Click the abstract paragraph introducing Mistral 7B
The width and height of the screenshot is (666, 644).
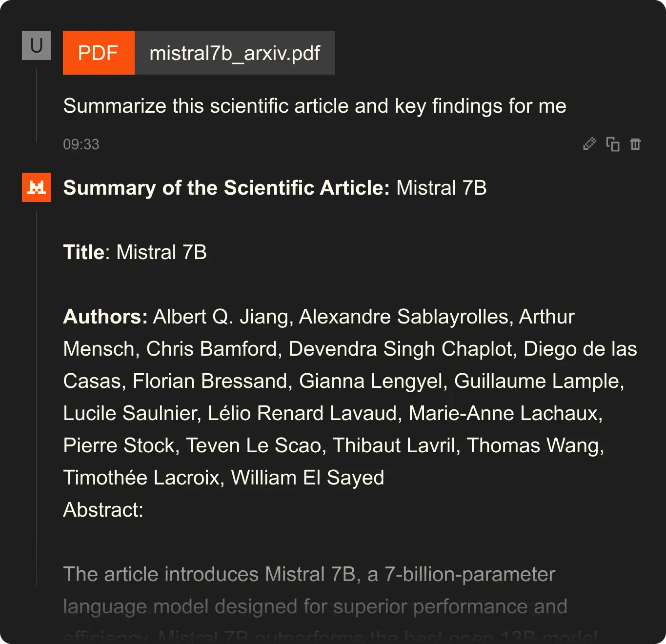point(315,590)
